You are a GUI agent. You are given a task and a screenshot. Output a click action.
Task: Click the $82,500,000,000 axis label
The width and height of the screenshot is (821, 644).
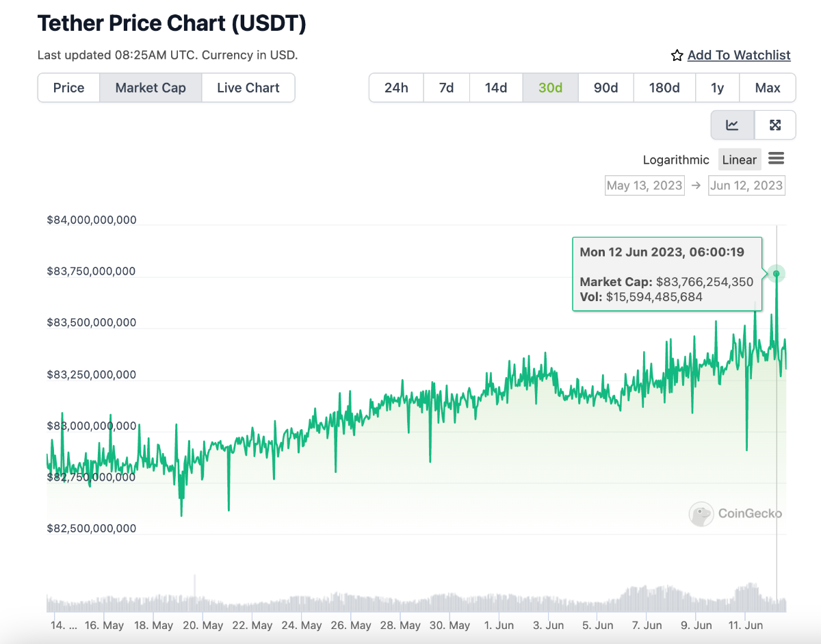pyautogui.click(x=92, y=529)
